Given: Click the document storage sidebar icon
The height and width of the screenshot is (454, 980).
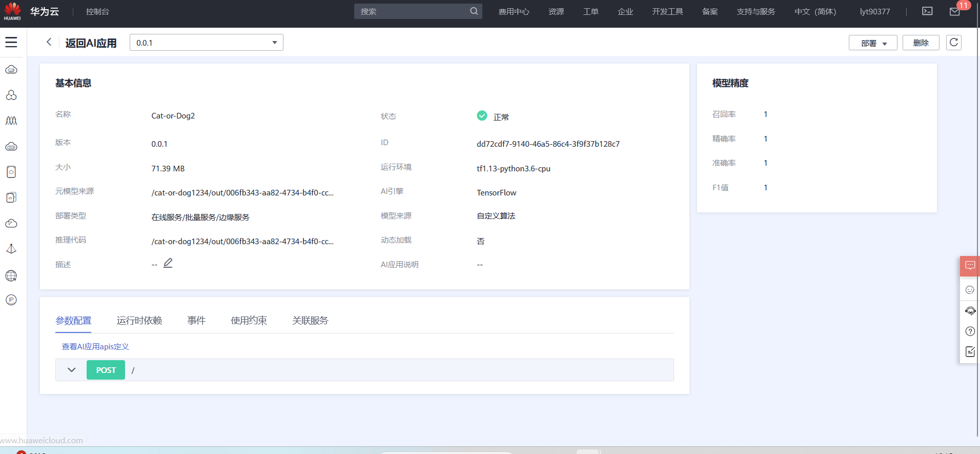Looking at the screenshot, I should point(11,172).
